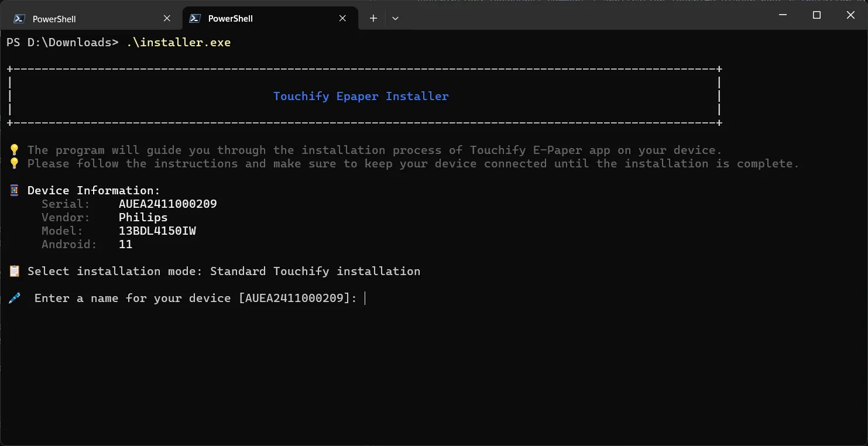The image size is (868, 446).
Task: Click the device name input cursor after the colon
Action: coord(365,299)
